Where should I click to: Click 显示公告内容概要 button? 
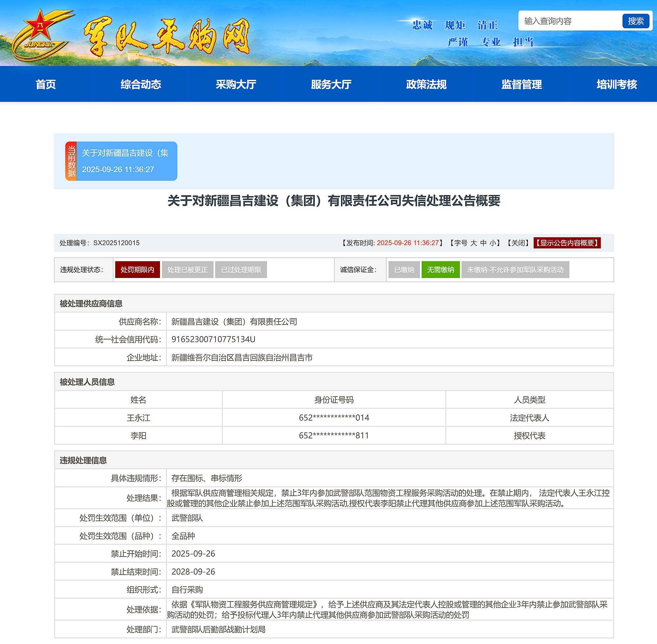[x=567, y=243]
